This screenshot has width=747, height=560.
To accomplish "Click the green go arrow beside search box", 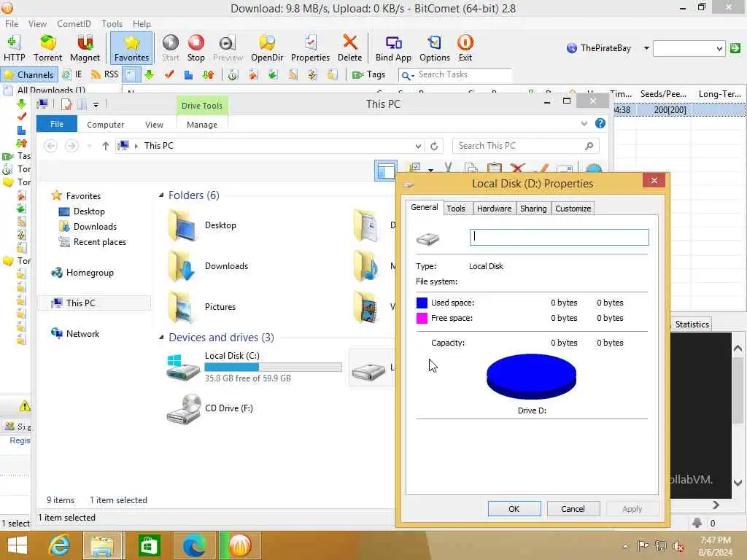I will click(735, 48).
